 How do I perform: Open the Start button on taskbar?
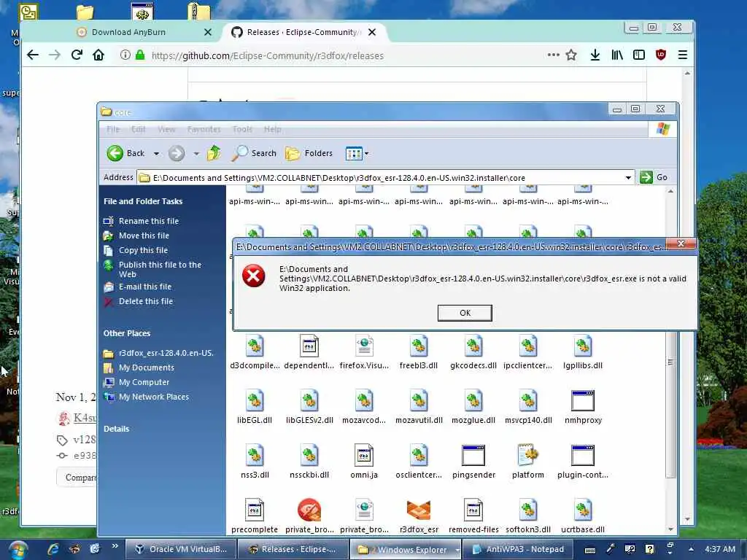pyautogui.click(x=17, y=550)
